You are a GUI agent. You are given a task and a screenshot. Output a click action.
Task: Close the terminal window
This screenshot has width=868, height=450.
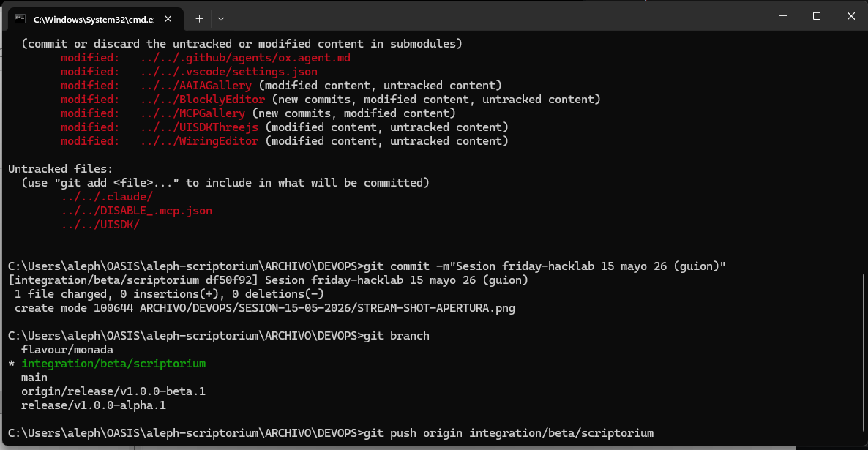point(851,16)
